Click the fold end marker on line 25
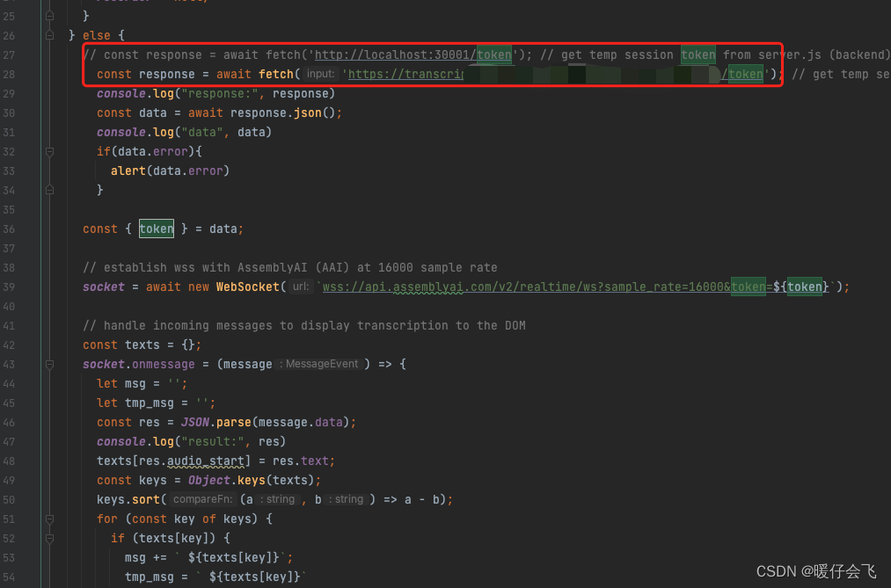This screenshot has height=588, width=891. [x=49, y=16]
